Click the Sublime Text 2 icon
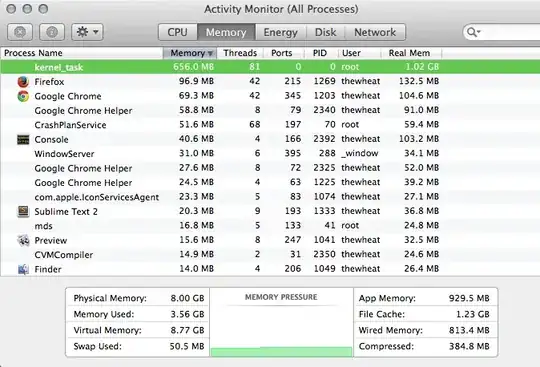 pos(23,211)
